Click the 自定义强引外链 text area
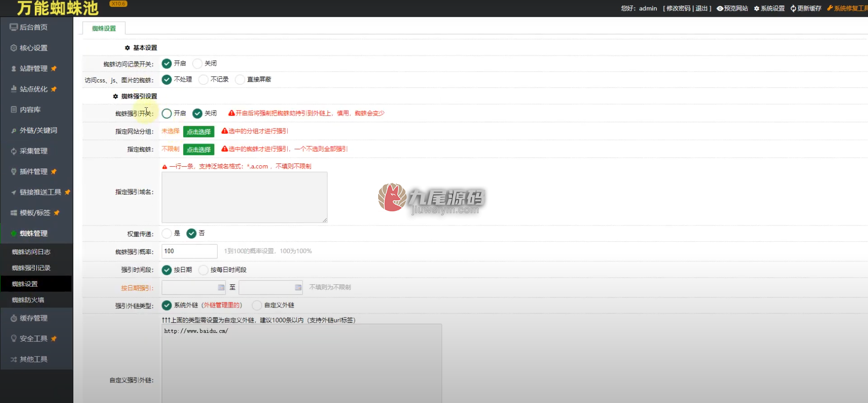This screenshot has height=403, width=868. (x=302, y=364)
